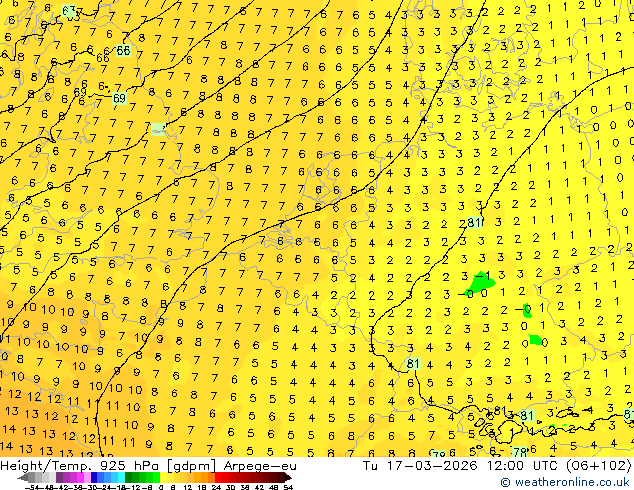Pick the dark blue swatch in the legend
Image resolution: width=634 pixels, height=490 pixels.
[x=94, y=478]
